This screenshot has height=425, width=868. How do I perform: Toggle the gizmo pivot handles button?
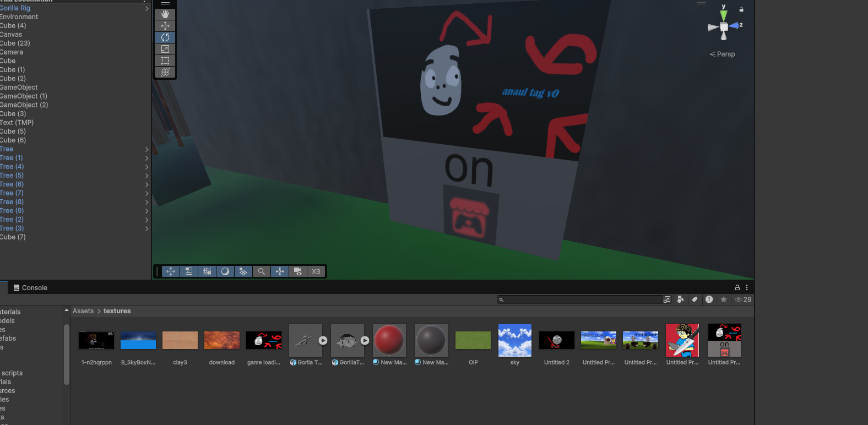pyautogui.click(x=280, y=271)
